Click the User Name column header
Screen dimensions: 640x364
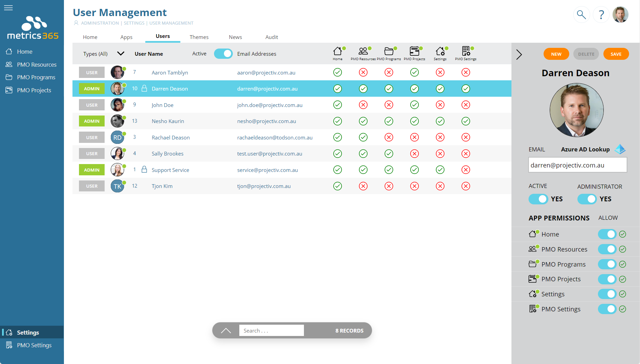(x=149, y=54)
